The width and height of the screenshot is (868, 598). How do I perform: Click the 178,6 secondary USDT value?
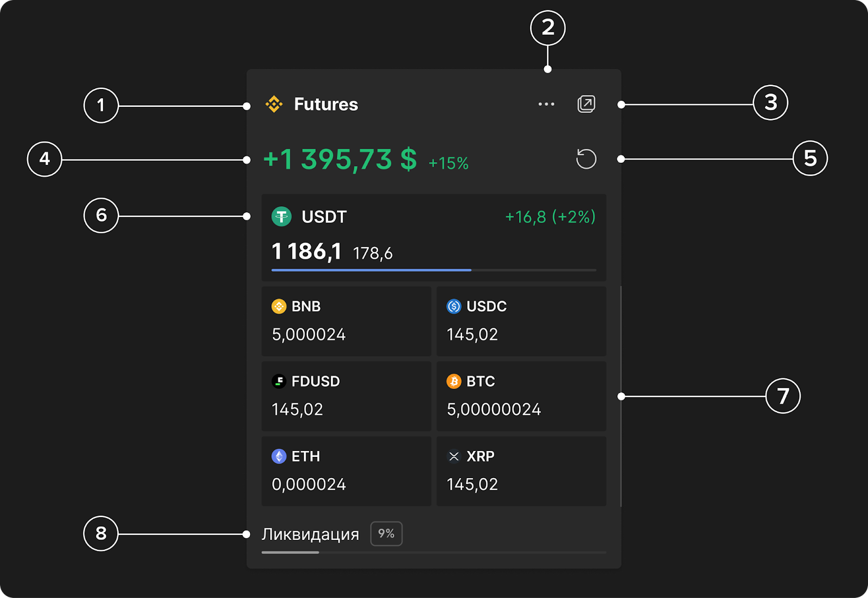pos(373,253)
